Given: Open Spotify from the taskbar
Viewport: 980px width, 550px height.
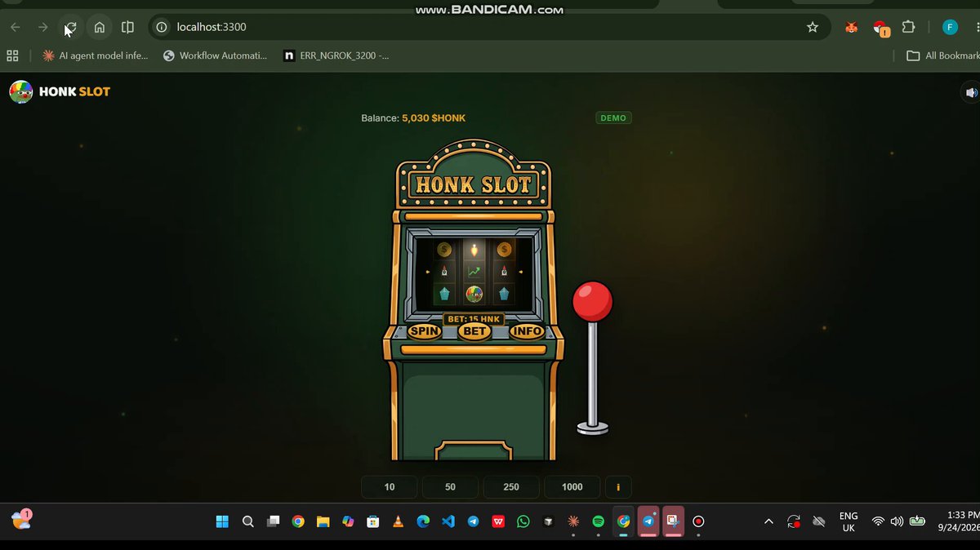Looking at the screenshot, I should [599, 521].
